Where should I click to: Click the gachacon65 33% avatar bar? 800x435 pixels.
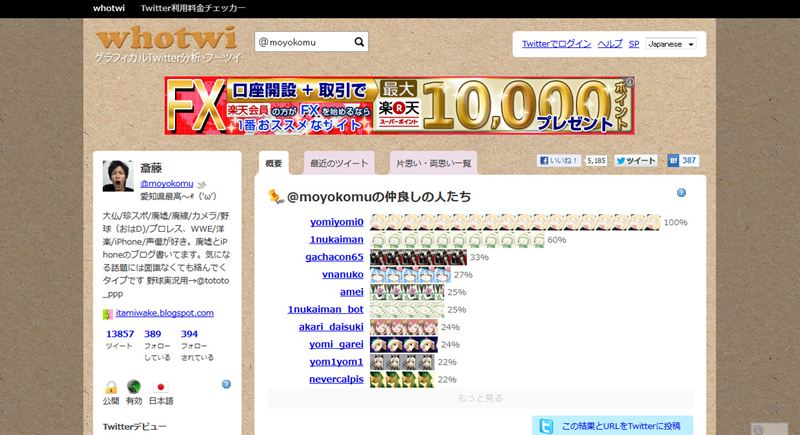pos(418,257)
